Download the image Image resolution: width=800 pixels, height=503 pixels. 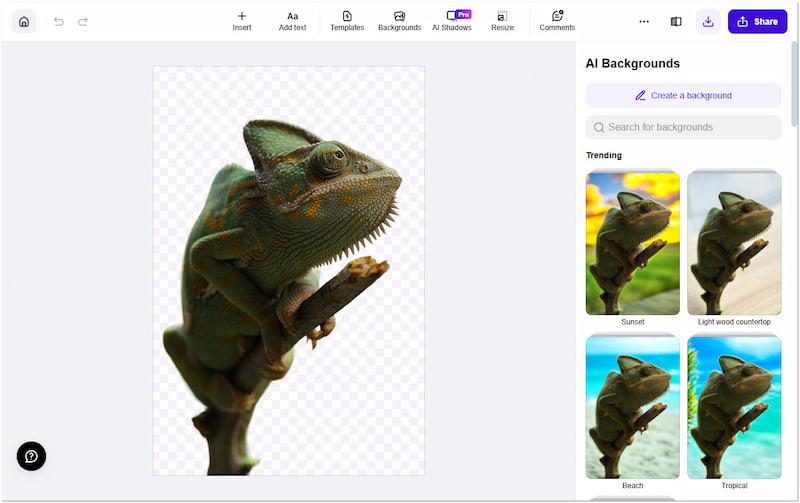click(x=708, y=22)
